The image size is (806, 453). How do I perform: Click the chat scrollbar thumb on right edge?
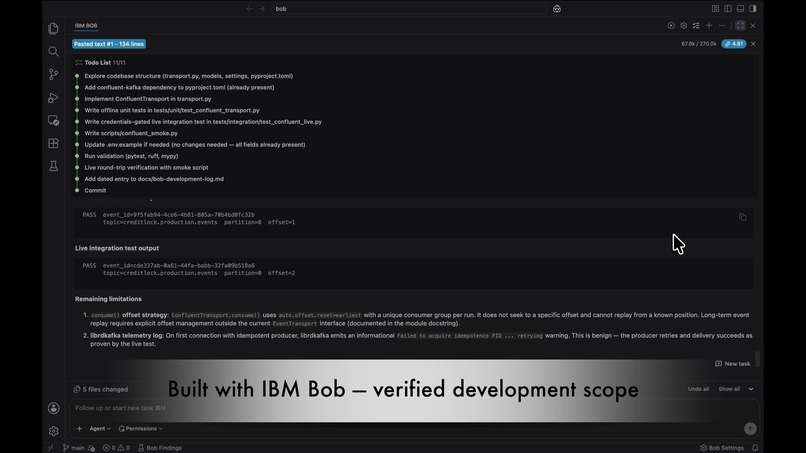tap(757, 359)
